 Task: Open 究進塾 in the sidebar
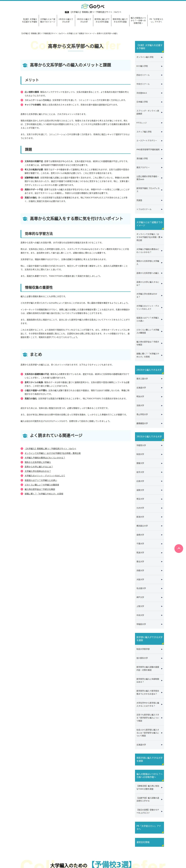[149, 201]
